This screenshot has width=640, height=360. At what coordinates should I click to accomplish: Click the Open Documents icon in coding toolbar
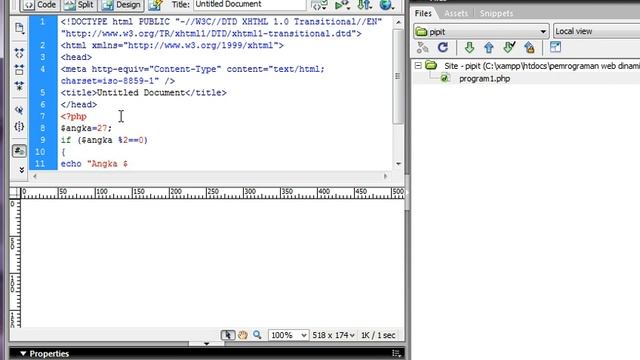19,28
